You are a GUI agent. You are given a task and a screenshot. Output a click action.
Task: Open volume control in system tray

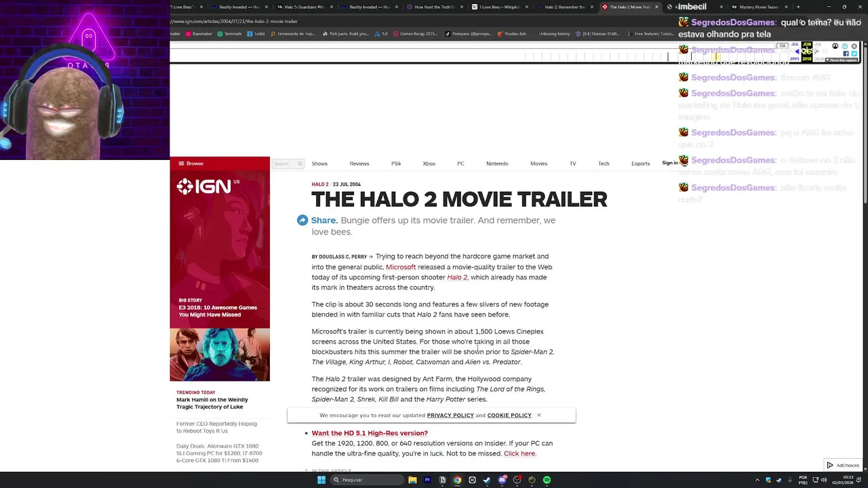[x=824, y=480]
